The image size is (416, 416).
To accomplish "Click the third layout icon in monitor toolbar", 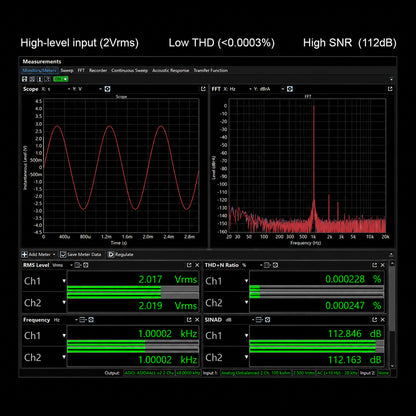I will [x=40, y=79].
